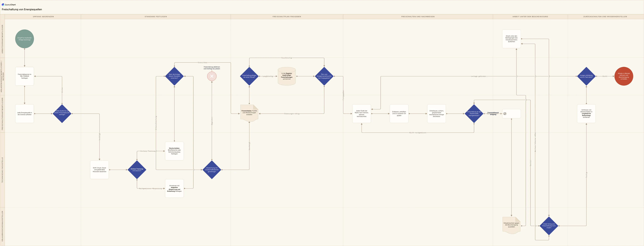Select the task box 'Stoff, Druck, Dauer und gefährdete Personen bewerten'
This screenshot has width=644, height=246.
[x=99, y=170]
